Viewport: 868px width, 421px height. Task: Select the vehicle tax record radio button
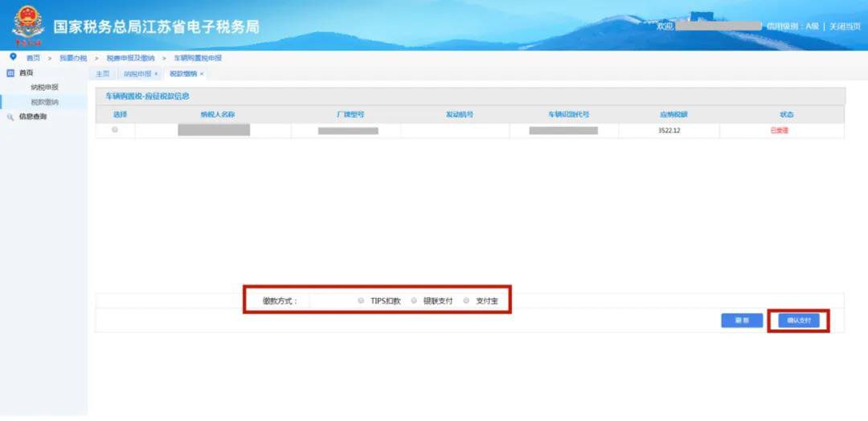point(115,129)
